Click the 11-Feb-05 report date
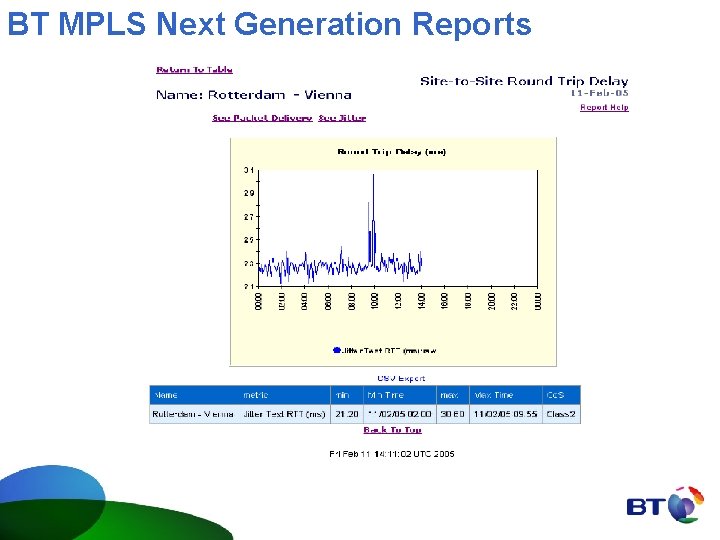This screenshot has height=540, width=720. point(600,93)
